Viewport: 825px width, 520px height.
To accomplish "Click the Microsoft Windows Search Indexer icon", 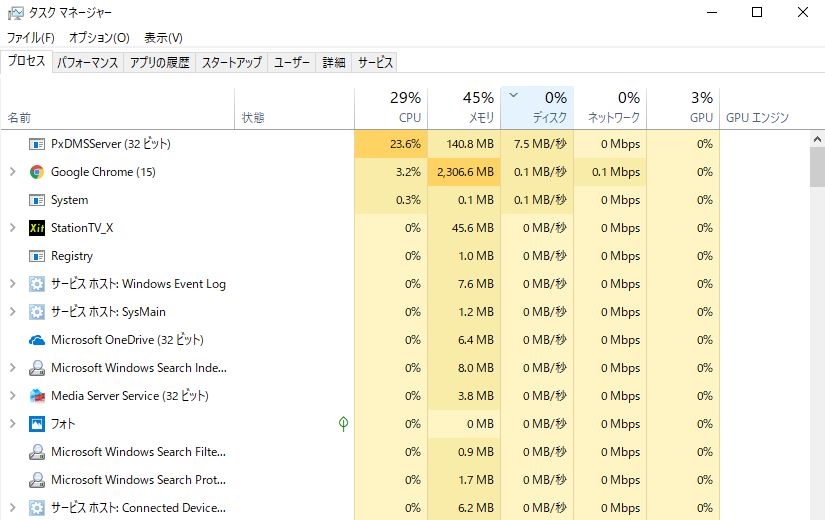I will click(37, 368).
